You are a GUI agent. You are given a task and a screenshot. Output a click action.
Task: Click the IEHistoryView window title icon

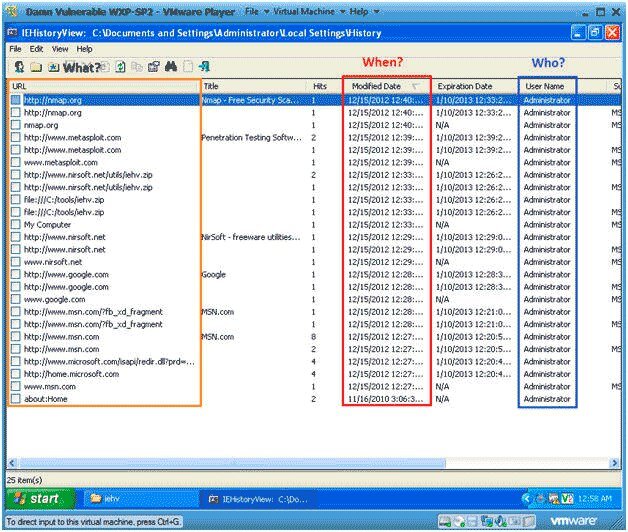click(x=12, y=32)
